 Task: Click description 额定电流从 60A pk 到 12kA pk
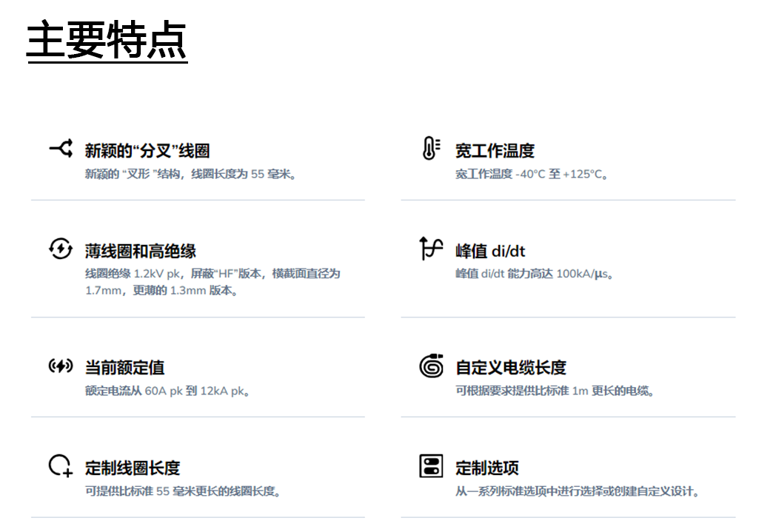coord(167,391)
